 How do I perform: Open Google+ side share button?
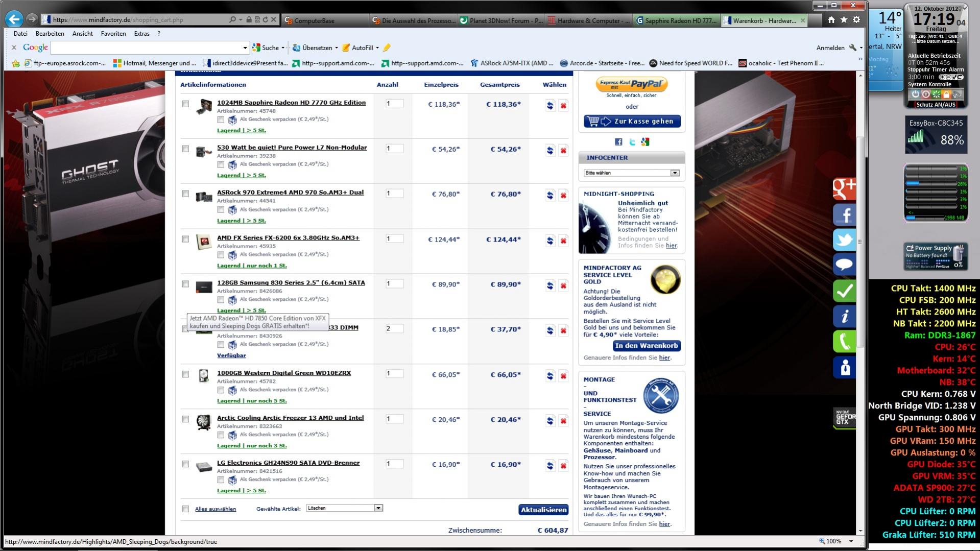(x=844, y=189)
